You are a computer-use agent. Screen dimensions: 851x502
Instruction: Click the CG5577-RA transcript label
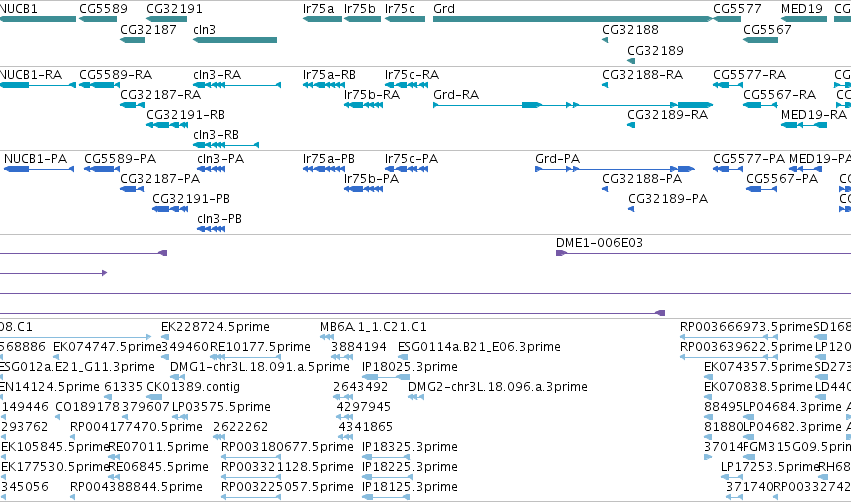(750, 74)
